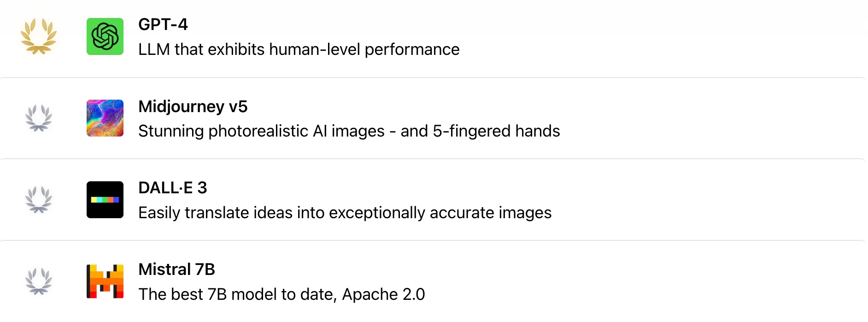Image resolution: width=868 pixels, height=322 pixels.
Task: Click the Apache 2.0 Mistral tagline text
Action: tap(282, 294)
